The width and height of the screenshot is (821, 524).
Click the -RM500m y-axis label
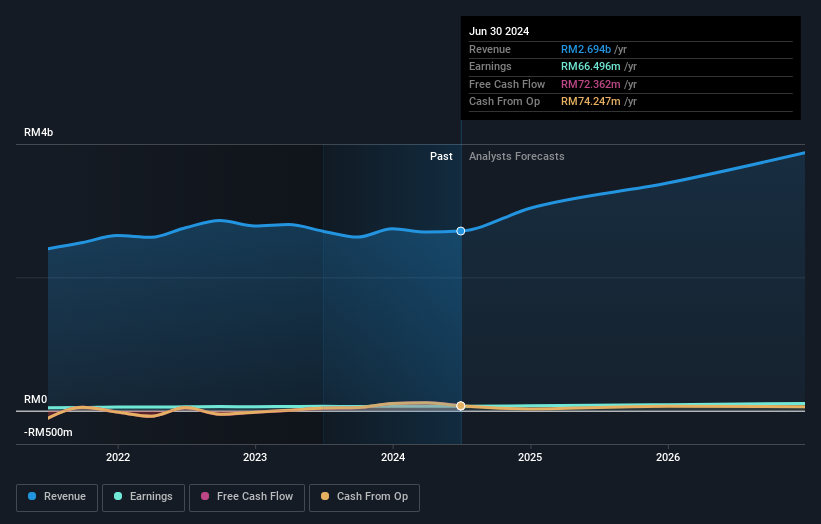click(x=48, y=432)
